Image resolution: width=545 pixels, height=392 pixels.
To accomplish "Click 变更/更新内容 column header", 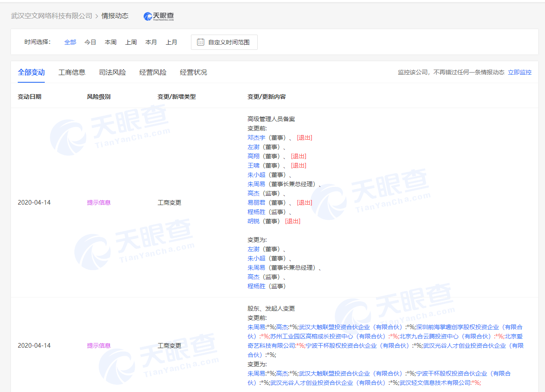I will tap(267, 97).
